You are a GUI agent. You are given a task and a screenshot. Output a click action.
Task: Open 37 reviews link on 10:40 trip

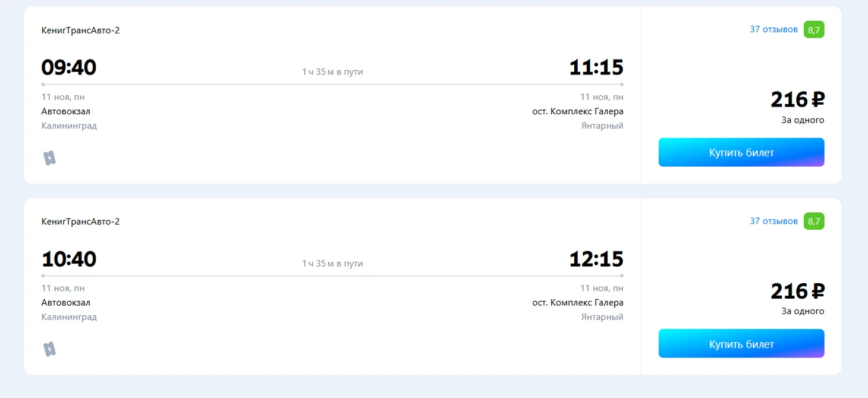(x=773, y=221)
